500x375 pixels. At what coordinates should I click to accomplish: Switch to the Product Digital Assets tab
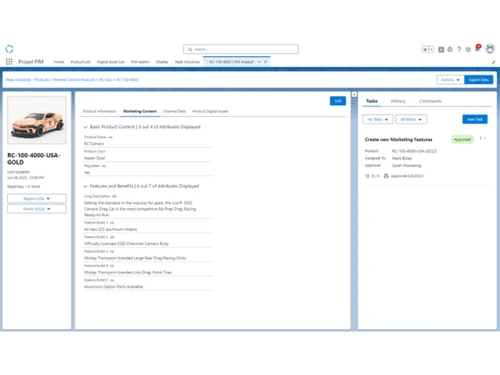[x=210, y=111]
